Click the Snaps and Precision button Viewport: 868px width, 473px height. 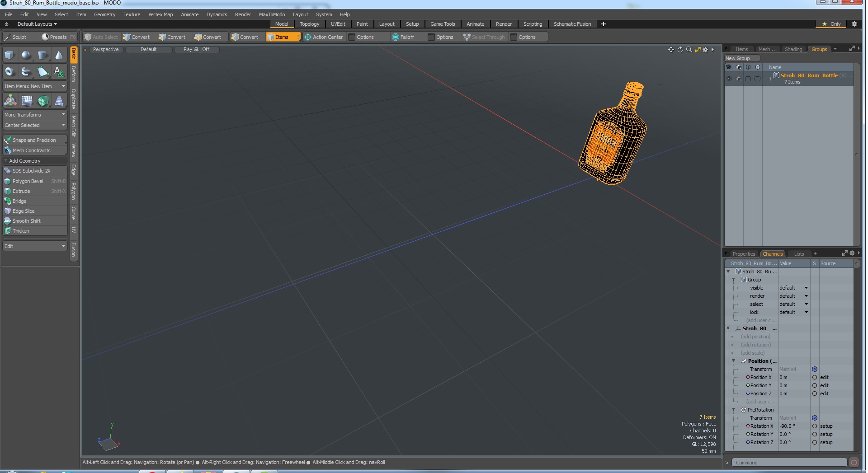click(35, 140)
